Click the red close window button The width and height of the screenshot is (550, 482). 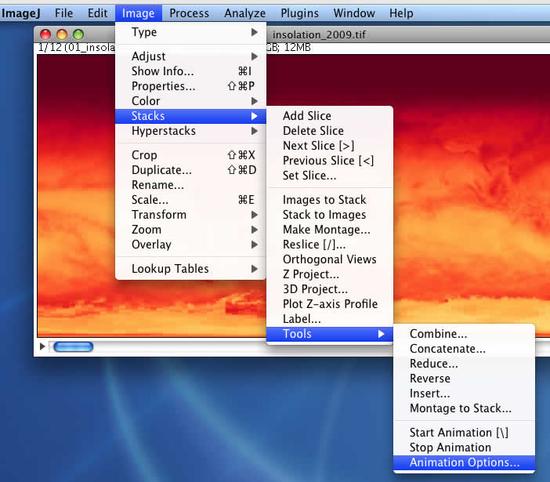(46, 34)
